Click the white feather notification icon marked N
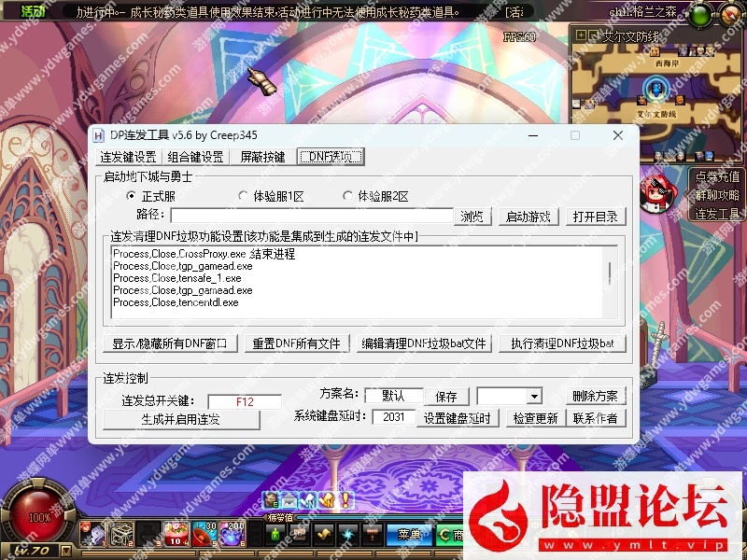Screen dimensions: 747x560 (308, 500)
